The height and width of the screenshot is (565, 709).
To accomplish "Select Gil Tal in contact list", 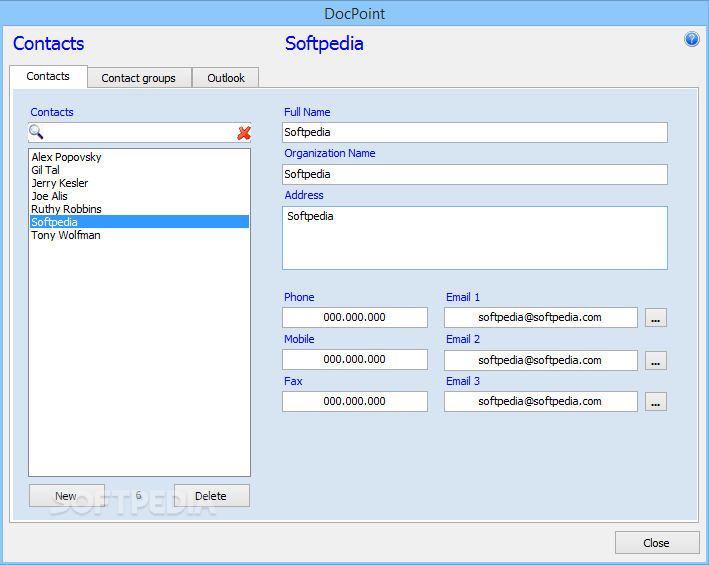I will coord(139,170).
